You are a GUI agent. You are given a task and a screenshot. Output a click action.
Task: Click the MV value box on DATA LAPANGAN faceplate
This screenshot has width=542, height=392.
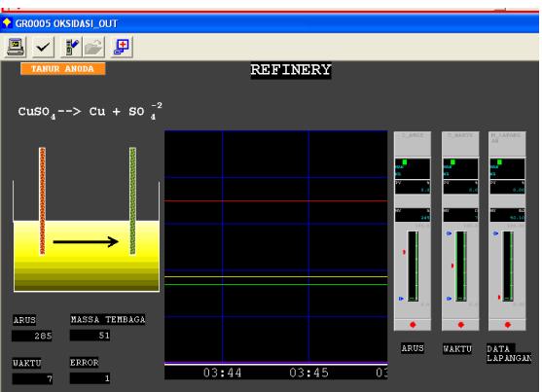click(507, 215)
